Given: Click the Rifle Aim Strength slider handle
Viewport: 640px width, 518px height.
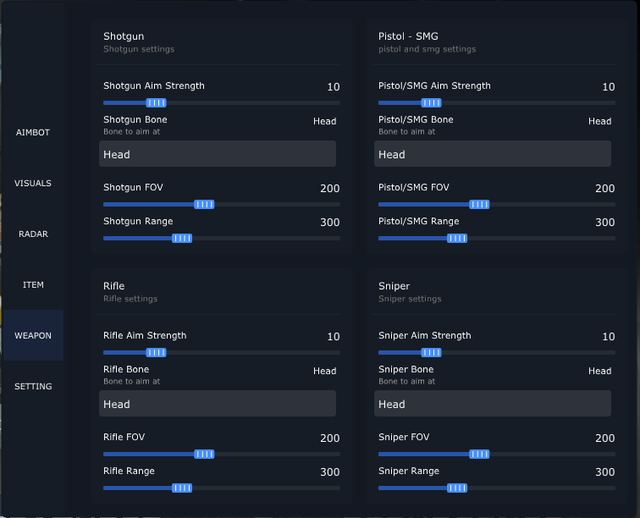Looking at the screenshot, I should point(156,353).
